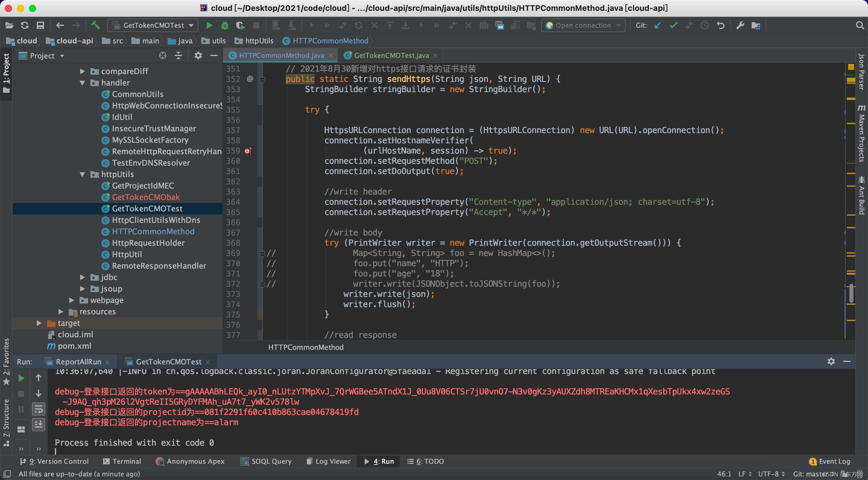Click scroll-from-source target icon in Project panel

point(163,55)
